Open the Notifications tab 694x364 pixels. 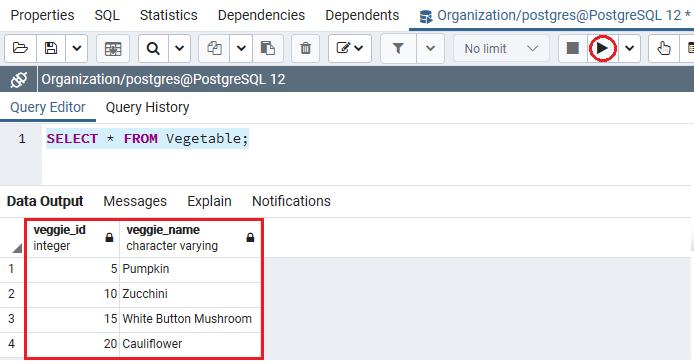[291, 201]
